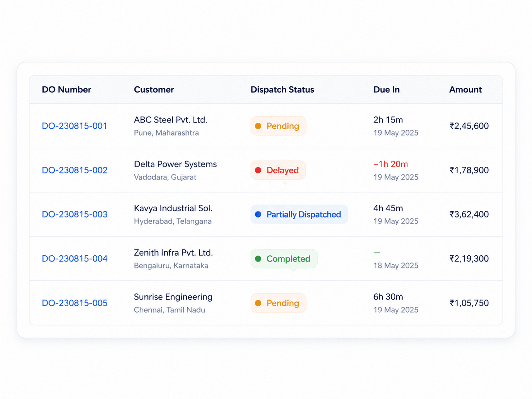
Task: Click the Customer column header
Action: coord(154,90)
